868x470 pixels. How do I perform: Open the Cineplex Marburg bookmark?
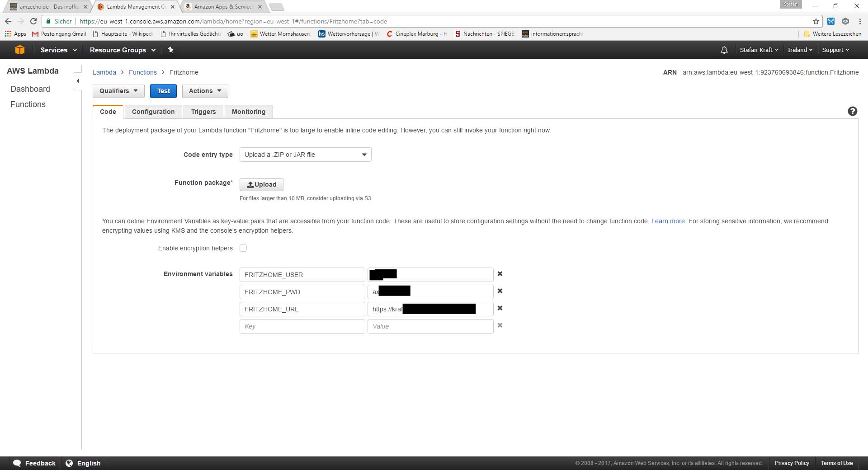[417, 34]
